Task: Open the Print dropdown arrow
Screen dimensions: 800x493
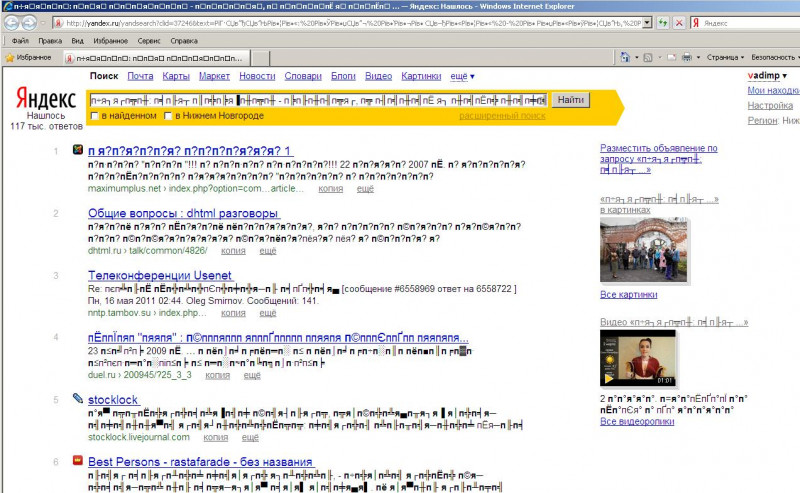Action: point(698,58)
